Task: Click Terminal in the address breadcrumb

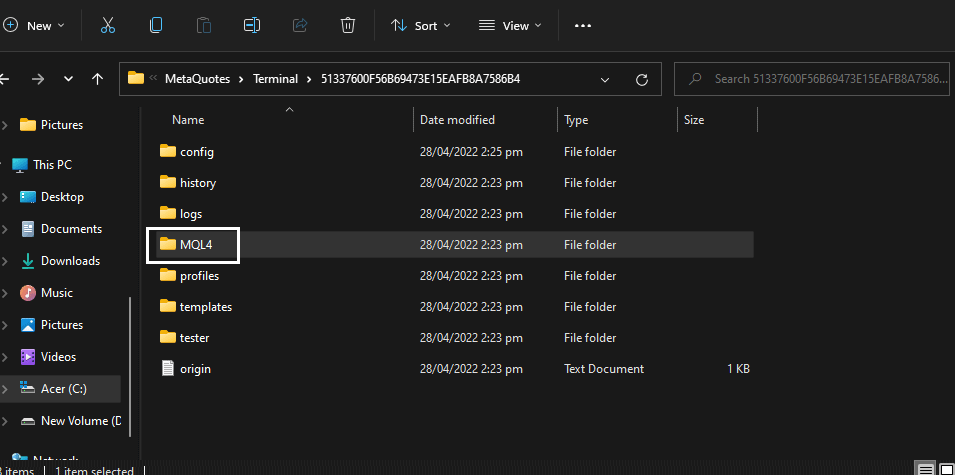Action: (x=276, y=79)
